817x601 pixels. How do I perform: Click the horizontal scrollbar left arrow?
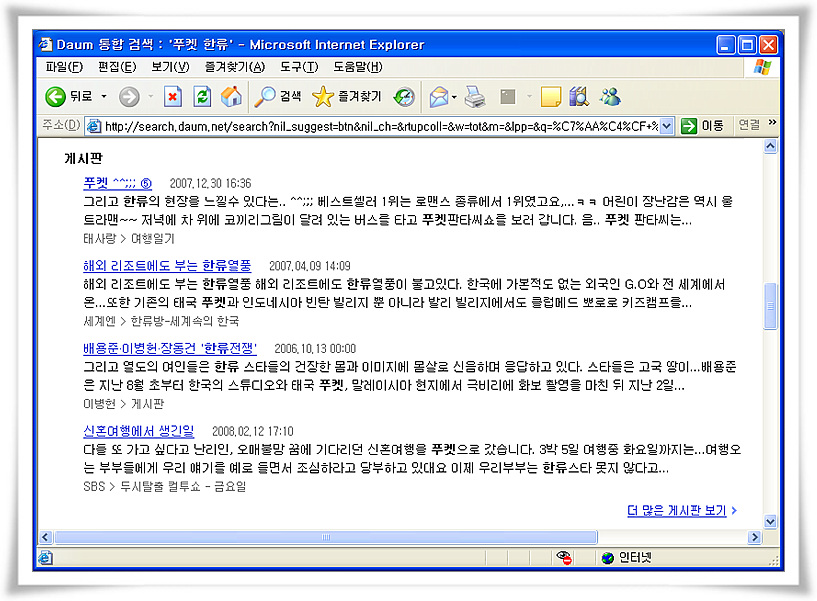coord(46,537)
